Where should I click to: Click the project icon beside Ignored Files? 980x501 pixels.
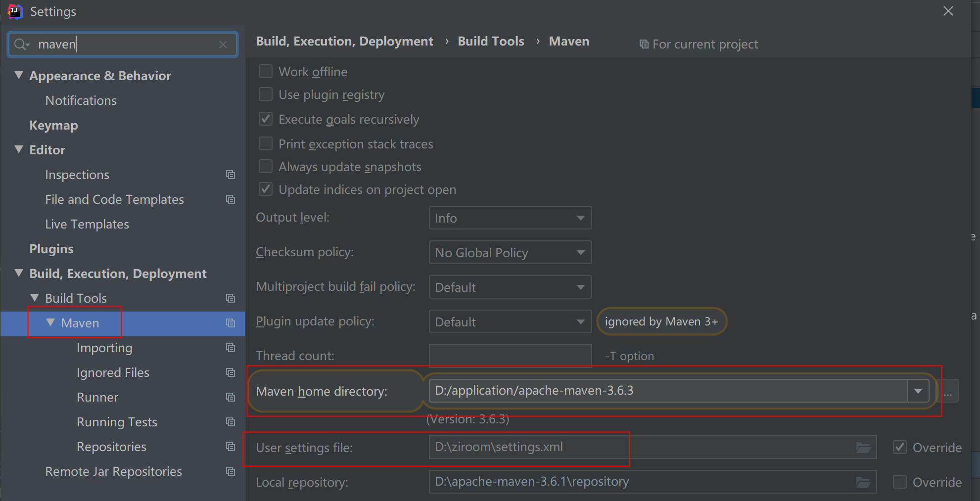231,372
